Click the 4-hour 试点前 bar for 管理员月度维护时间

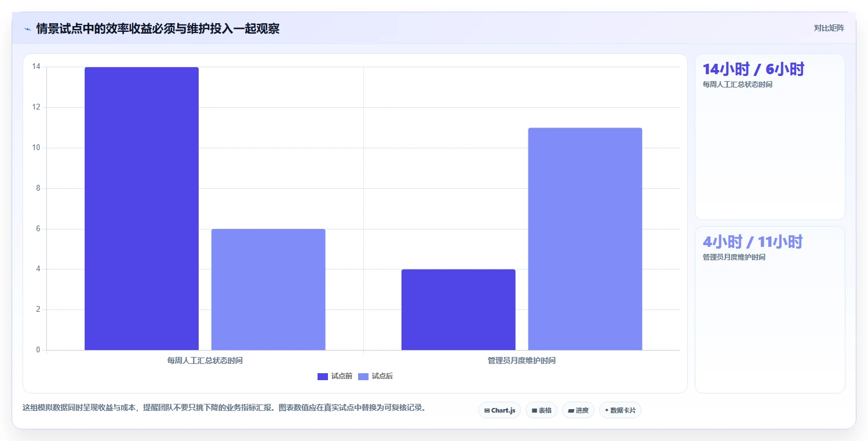[x=458, y=309]
